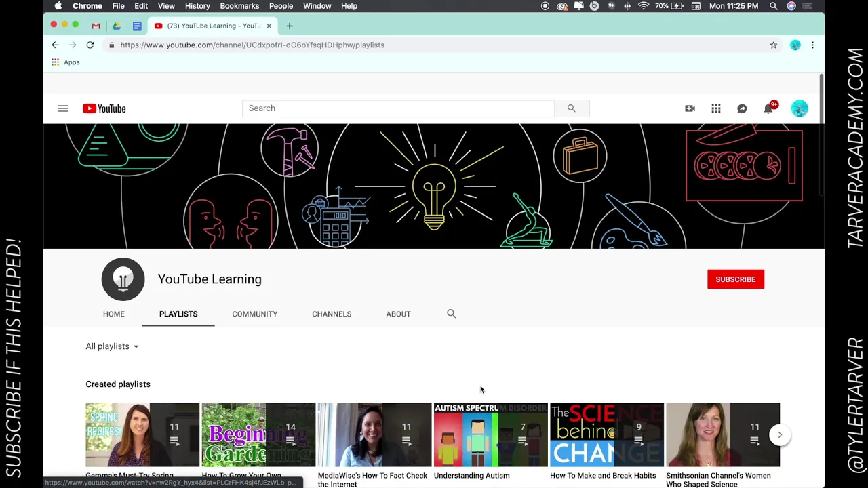
Task: Open the Window menu
Action: [317, 6]
